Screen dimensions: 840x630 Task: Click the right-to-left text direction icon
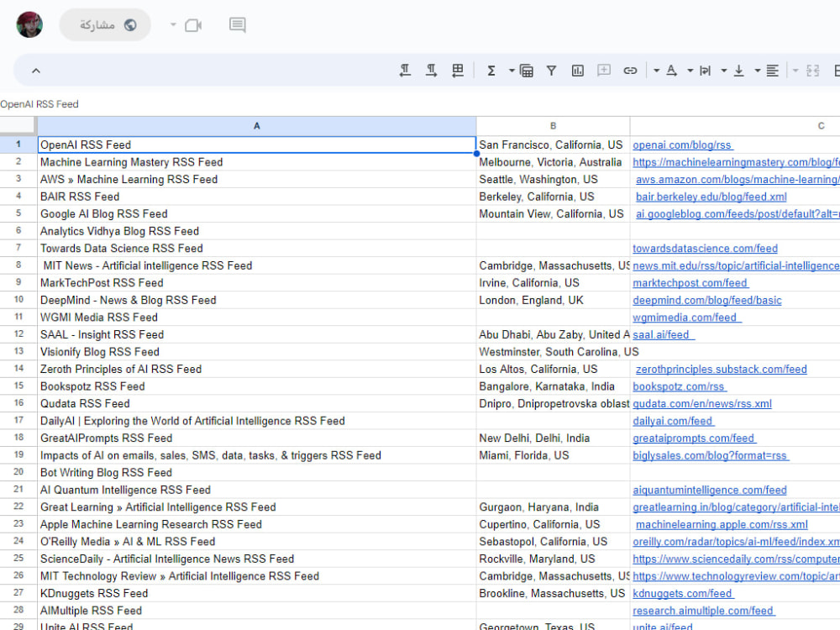click(405, 71)
